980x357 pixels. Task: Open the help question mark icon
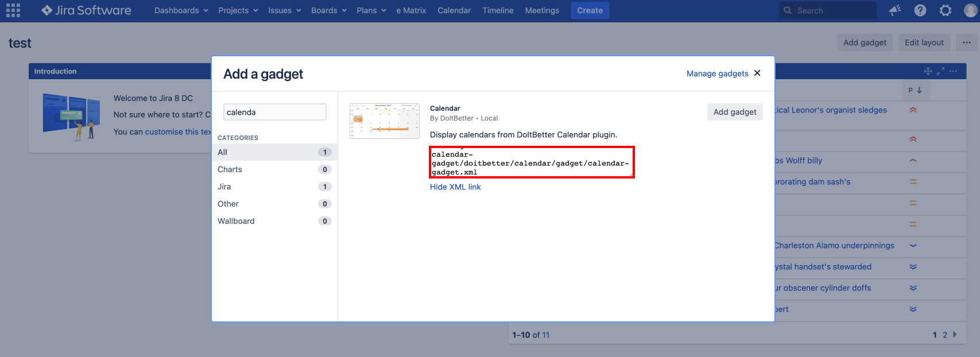click(x=920, y=10)
